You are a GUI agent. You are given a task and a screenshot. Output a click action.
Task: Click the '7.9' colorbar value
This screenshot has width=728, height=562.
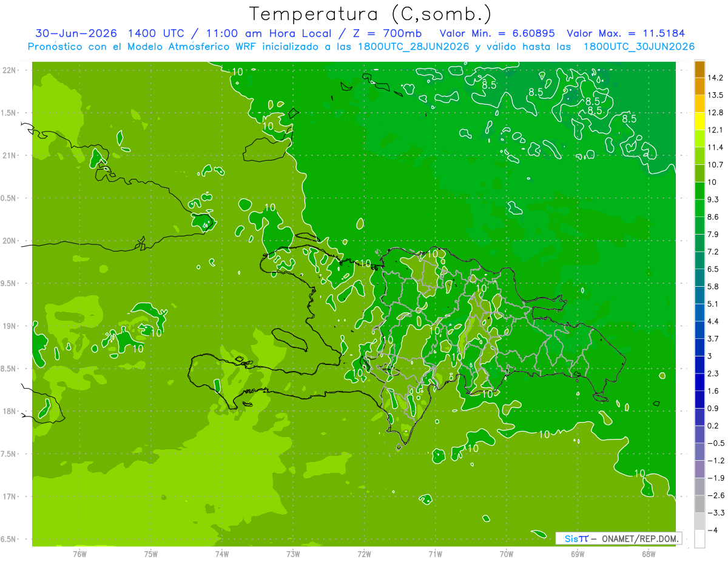coord(713,234)
